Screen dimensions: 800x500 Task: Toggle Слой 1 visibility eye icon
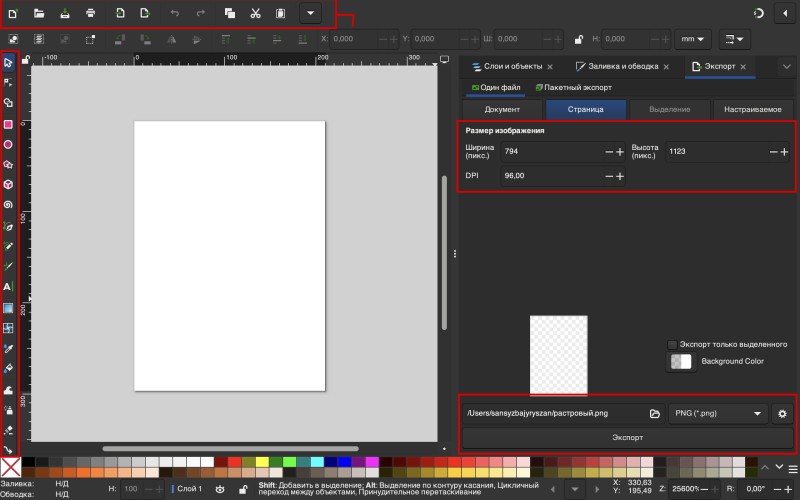point(220,489)
